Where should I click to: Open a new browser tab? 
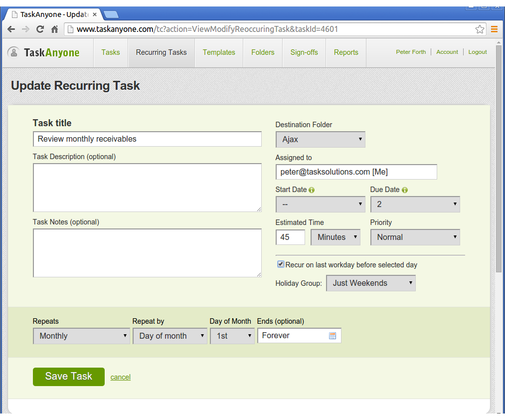click(111, 14)
